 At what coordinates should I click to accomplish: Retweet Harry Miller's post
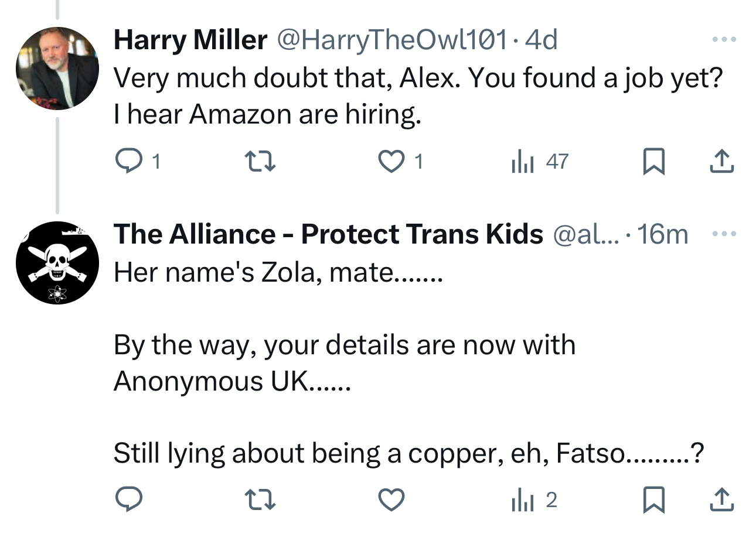click(260, 161)
